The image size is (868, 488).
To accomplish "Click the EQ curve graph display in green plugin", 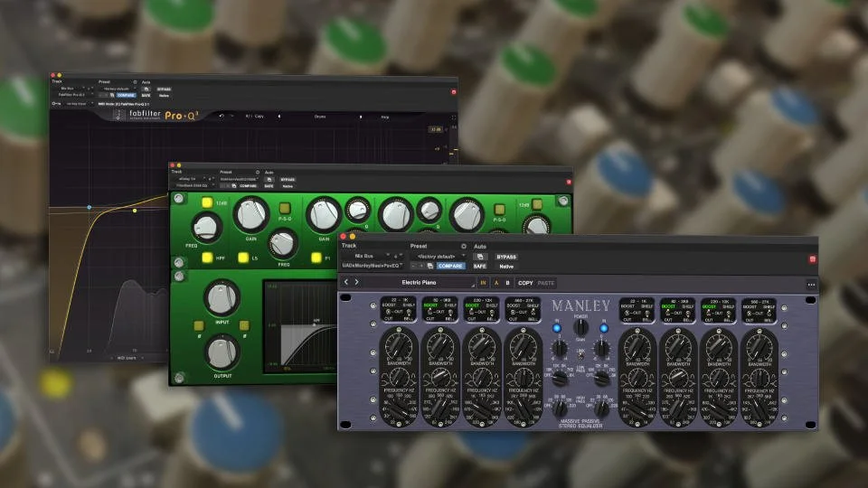I will (301, 325).
